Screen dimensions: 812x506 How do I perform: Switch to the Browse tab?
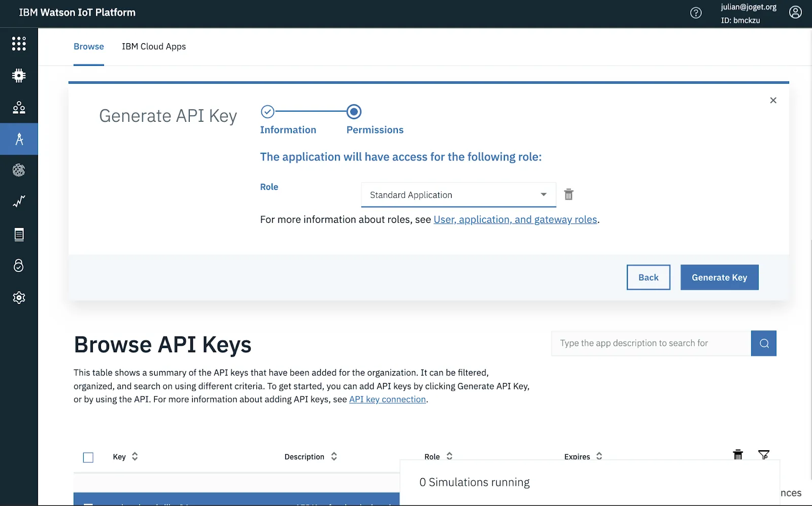[x=89, y=47]
